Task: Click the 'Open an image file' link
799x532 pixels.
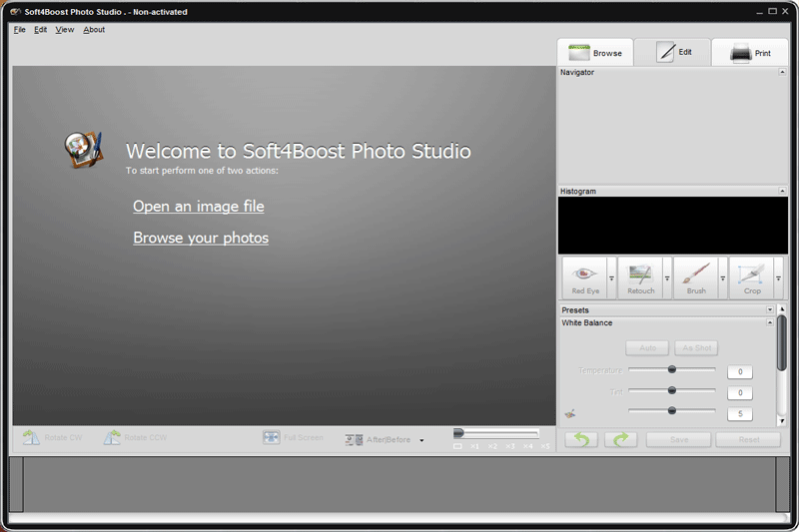Action: click(x=199, y=207)
